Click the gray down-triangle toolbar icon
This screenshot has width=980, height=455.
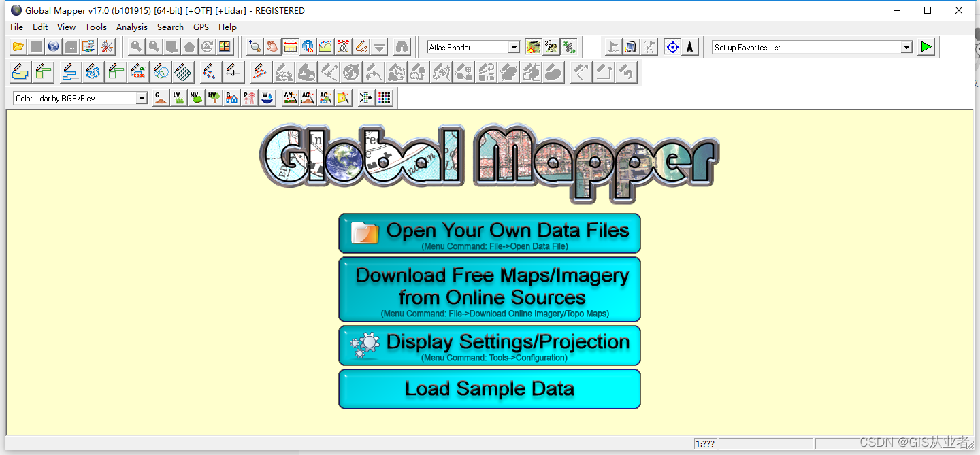(x=380, y=47)
